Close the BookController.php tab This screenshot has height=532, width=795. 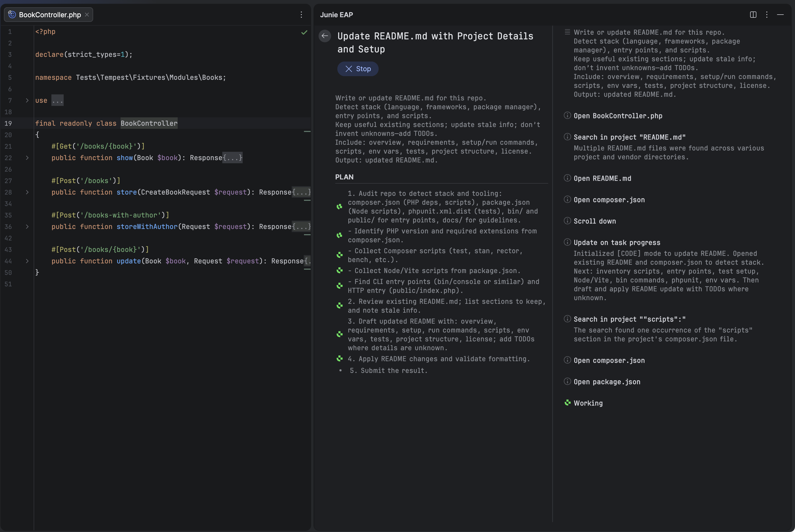[87, 15]
